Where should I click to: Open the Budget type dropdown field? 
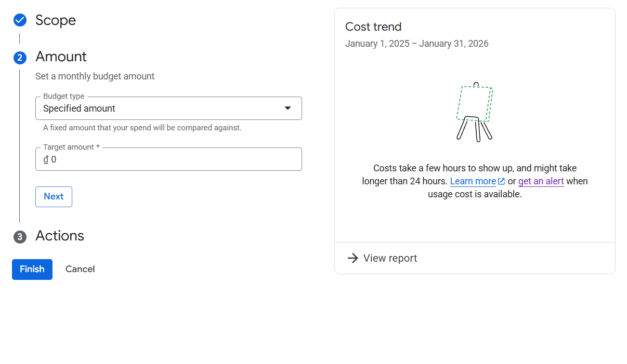point(161,109)
